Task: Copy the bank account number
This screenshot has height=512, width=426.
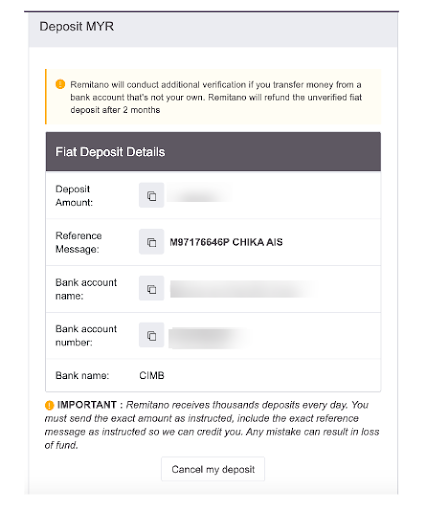Action: point(151,335)
